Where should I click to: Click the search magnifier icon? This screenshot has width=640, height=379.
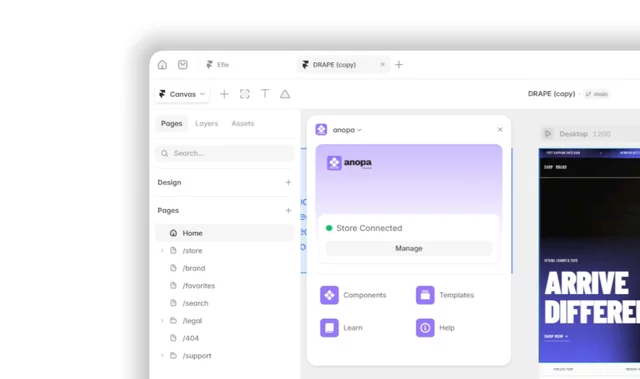coord(164,153)
